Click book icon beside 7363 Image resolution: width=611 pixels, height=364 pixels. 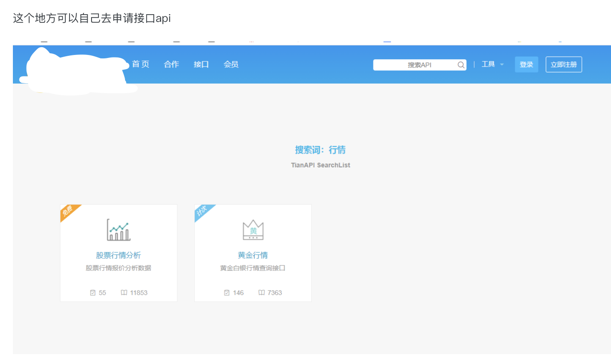(261, 293)
